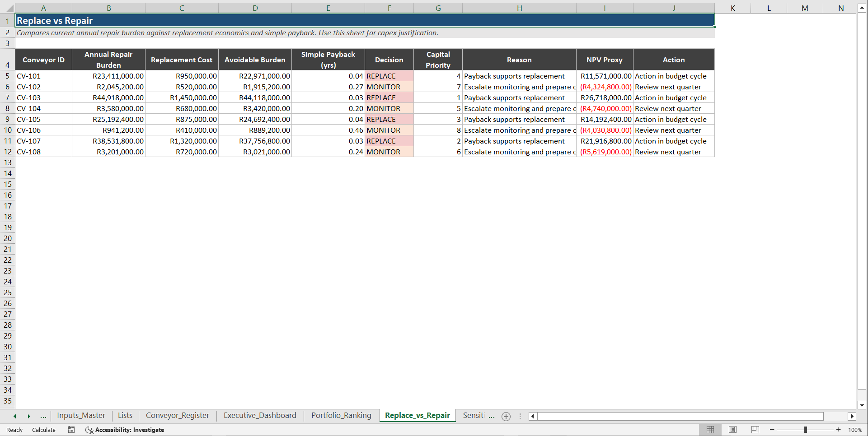Select CV-106's Review next quarter cell

(674, 130)
